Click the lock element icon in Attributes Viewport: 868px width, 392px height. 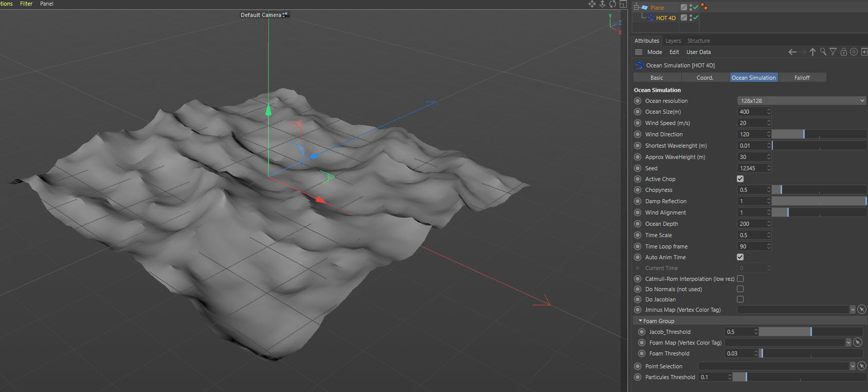(844, 52)
